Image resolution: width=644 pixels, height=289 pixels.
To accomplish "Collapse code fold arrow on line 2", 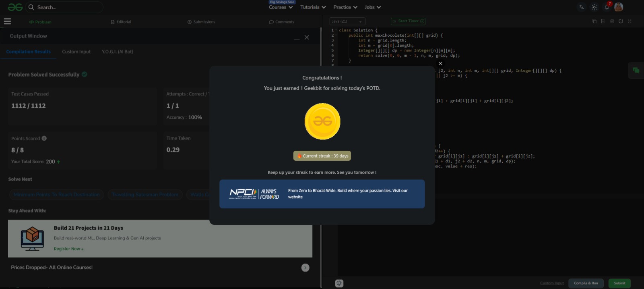I will pyautogui.click(x=336, y=35).
